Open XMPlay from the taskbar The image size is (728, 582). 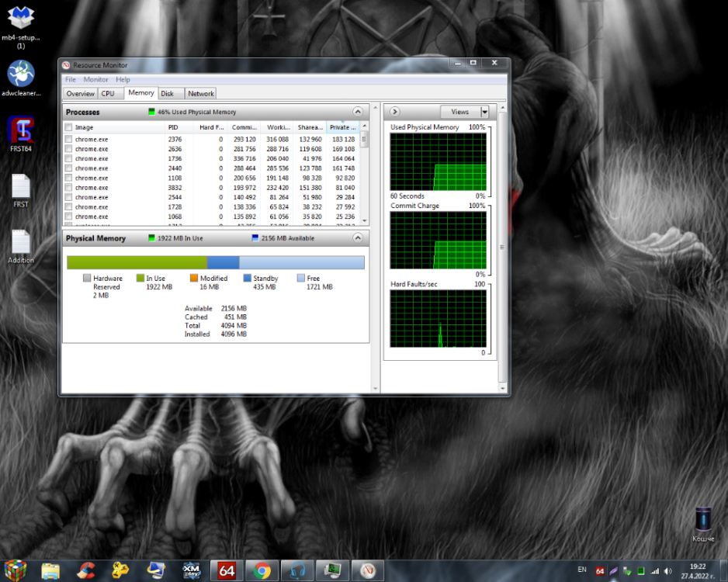(x=191, y=571)
